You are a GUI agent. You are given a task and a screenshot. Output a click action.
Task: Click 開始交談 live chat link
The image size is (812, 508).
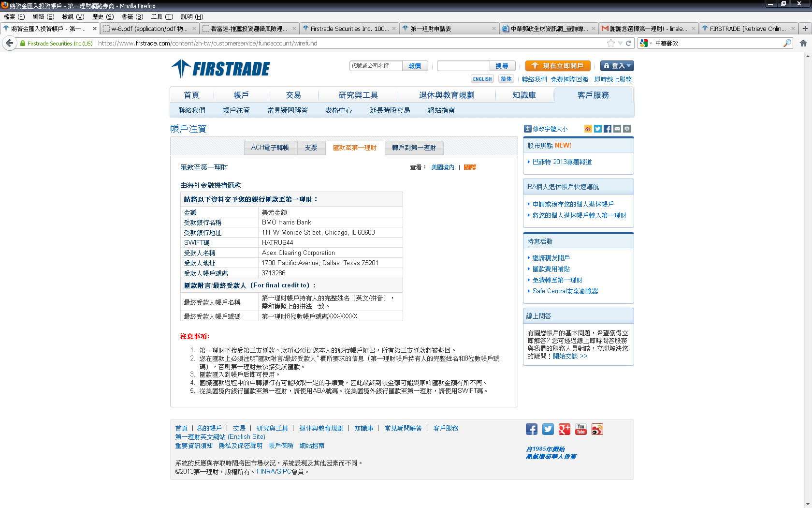[x=570, y=356]
